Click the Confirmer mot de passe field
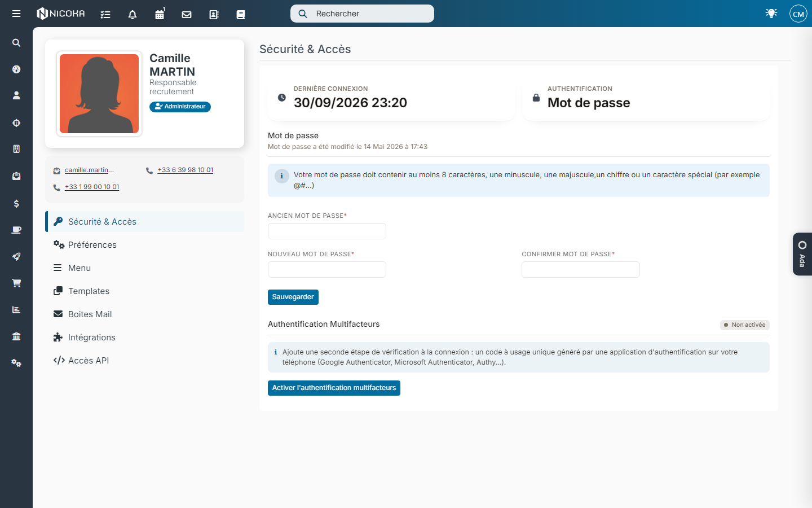 coord(581,270)
